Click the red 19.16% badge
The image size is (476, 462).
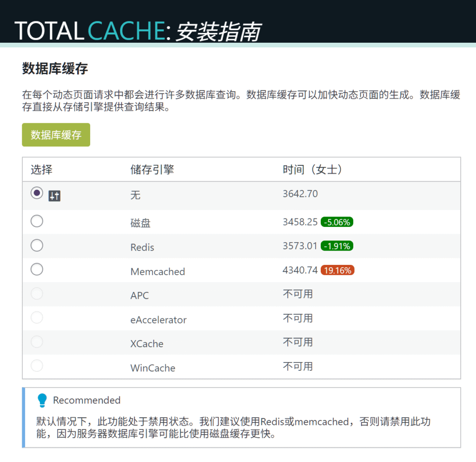click(x=337, y=271)
